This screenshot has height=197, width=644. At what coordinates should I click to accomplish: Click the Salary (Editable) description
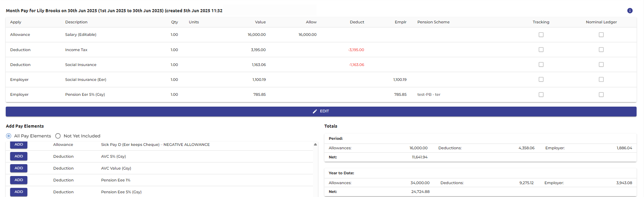pyautogui.click(x=81, y=35)
